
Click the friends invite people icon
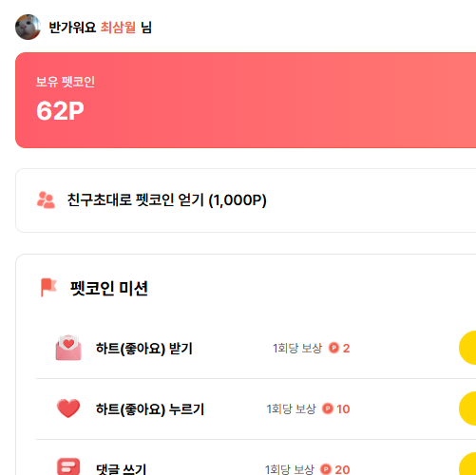pos(46,200)
